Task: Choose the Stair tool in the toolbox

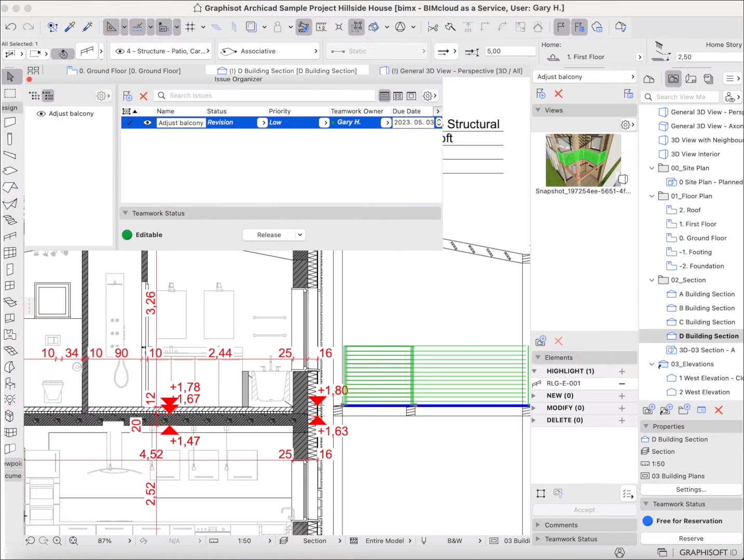Action: tap(10, 220)
